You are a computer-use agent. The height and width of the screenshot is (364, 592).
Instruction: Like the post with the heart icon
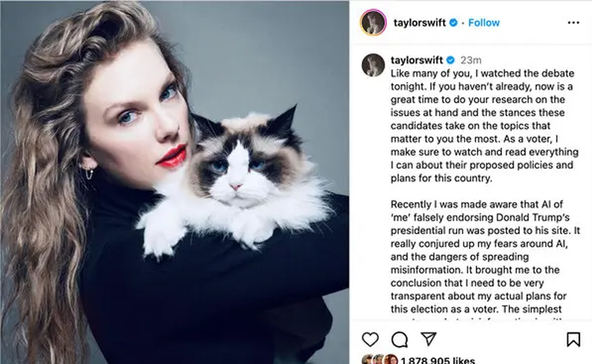point(370,339)
